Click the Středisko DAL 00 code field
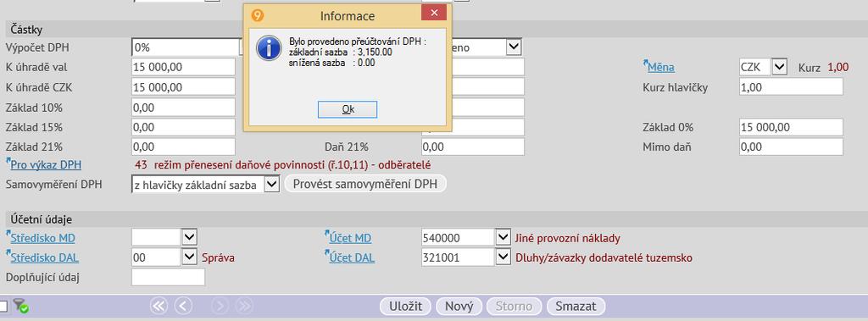 (x=157, y=257)
